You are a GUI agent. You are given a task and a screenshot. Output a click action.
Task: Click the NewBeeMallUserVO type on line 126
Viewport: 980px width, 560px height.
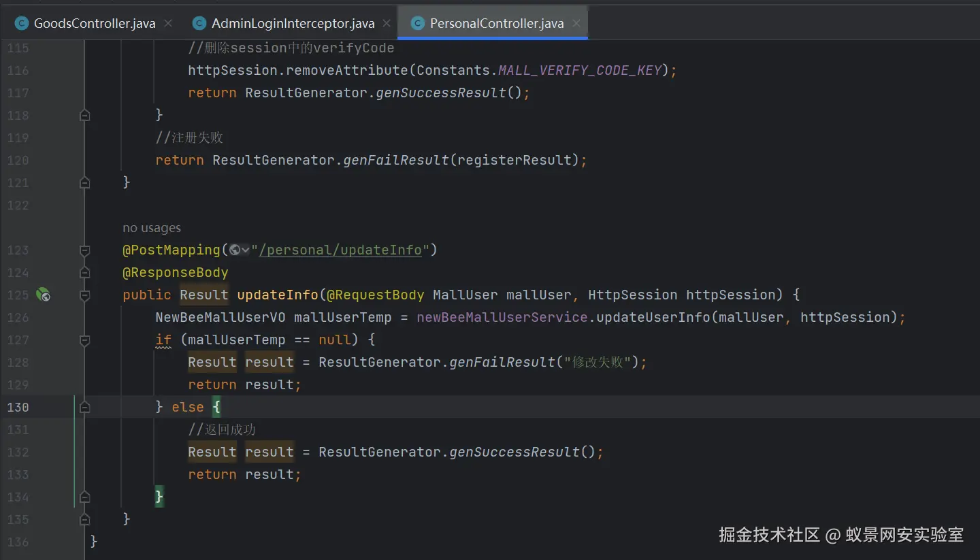220,317
